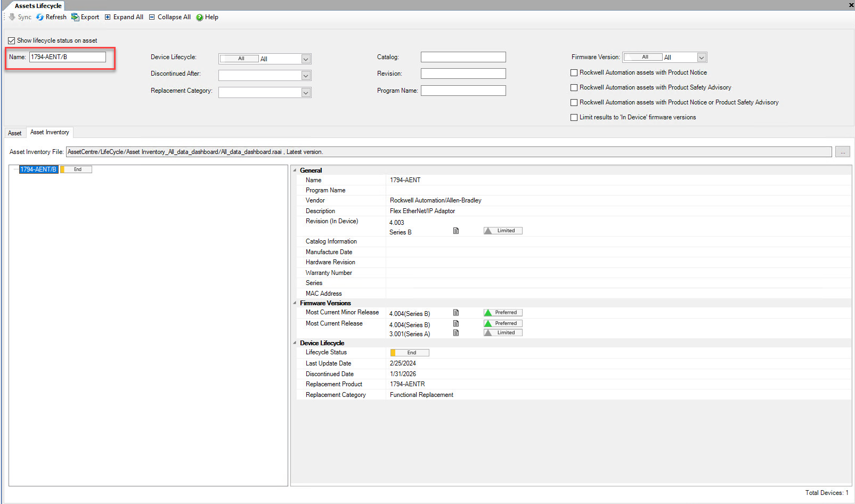
Task: Click Last Update Date value 2/25/2024
Action: point(403,363)
